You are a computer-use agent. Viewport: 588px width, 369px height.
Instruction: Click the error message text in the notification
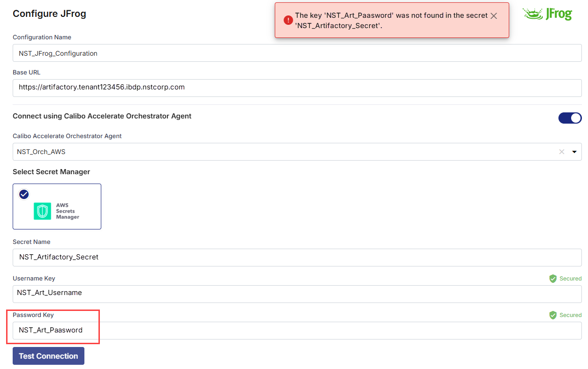391,21
